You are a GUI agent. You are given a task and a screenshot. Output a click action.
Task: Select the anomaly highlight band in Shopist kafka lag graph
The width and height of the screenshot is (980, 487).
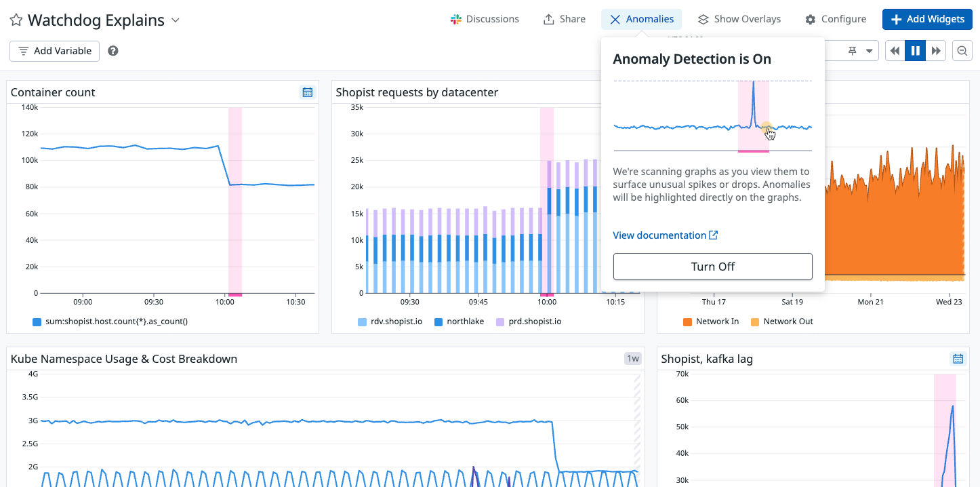tap(945, 430)
